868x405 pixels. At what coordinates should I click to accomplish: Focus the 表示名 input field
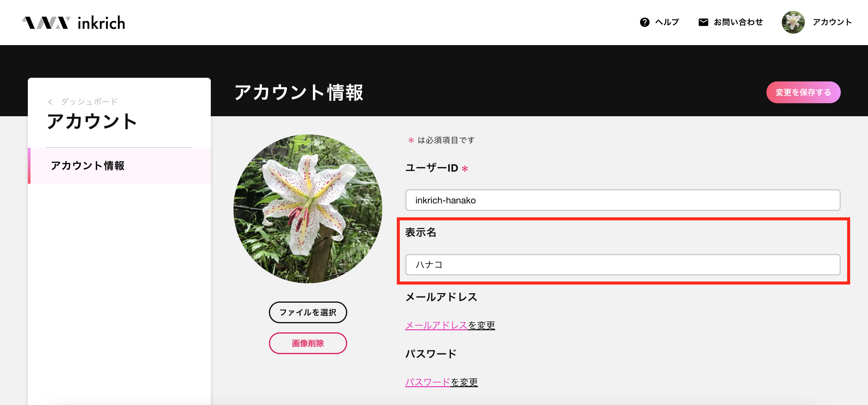(622, 265)
